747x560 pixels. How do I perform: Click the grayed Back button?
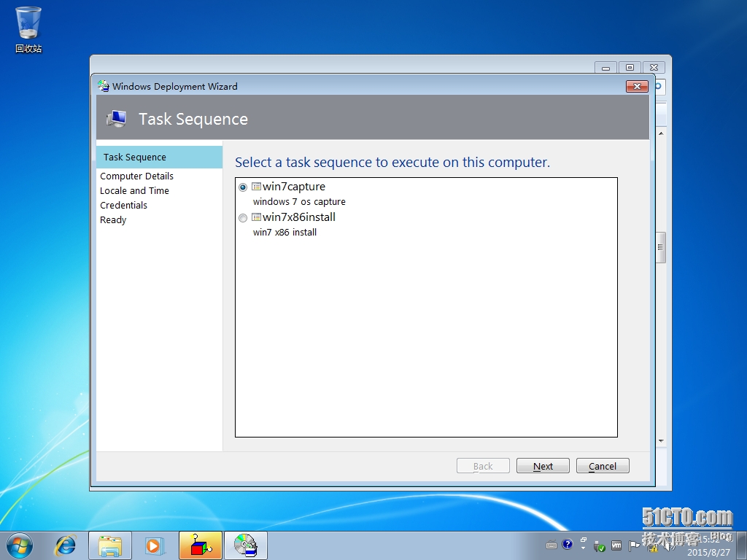click(x=483, y=466)
